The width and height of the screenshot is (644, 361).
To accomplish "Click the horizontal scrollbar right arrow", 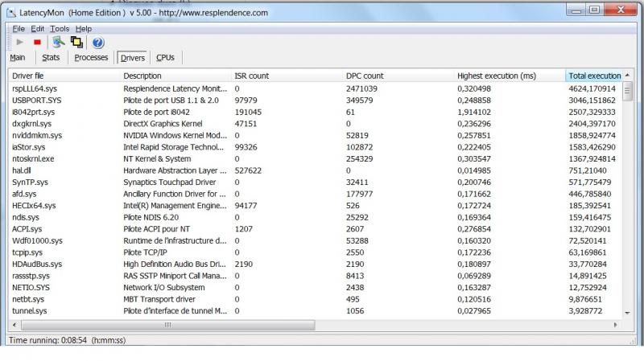I will [615, 325].
